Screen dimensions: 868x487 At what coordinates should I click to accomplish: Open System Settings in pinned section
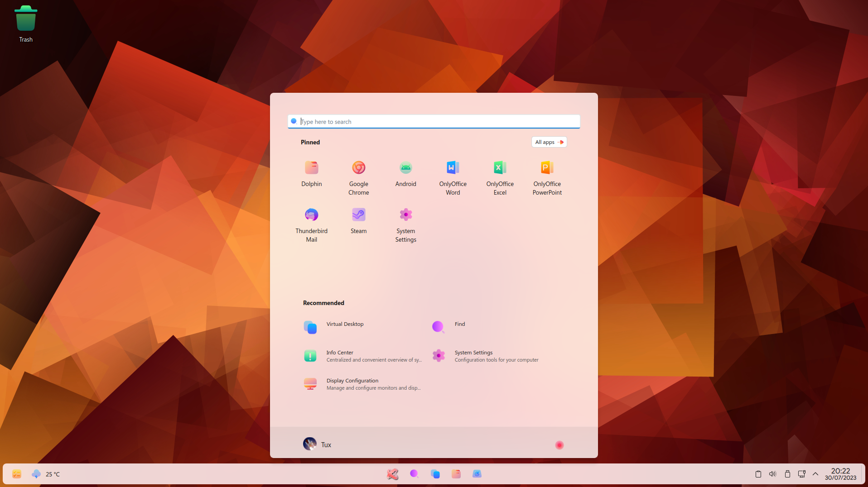pos(406,225)
